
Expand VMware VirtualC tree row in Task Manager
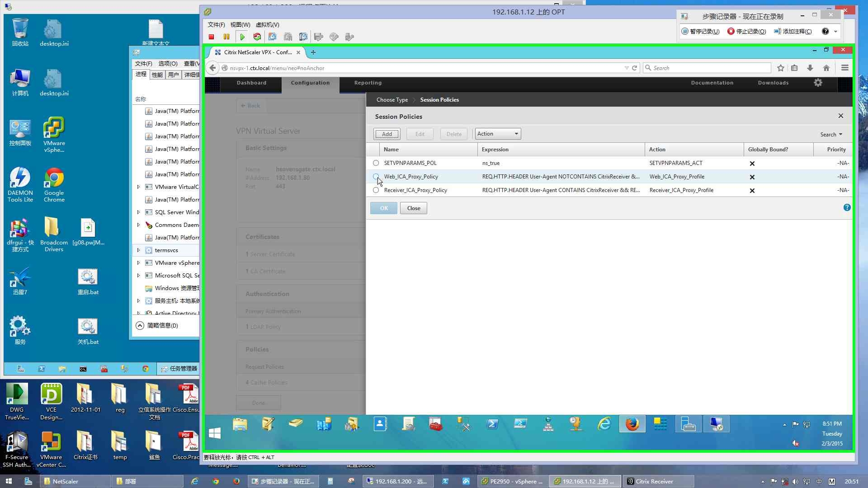click(x=138, y=187)
